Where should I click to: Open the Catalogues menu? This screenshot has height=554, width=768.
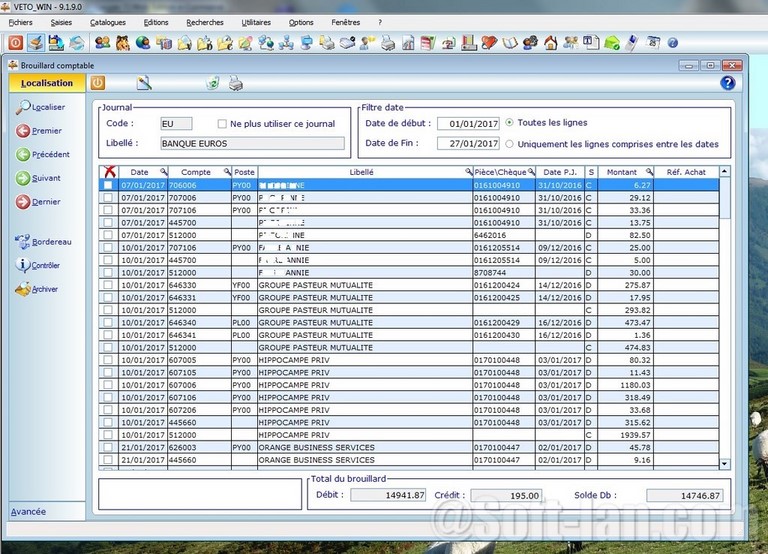(x=108, y=22)
